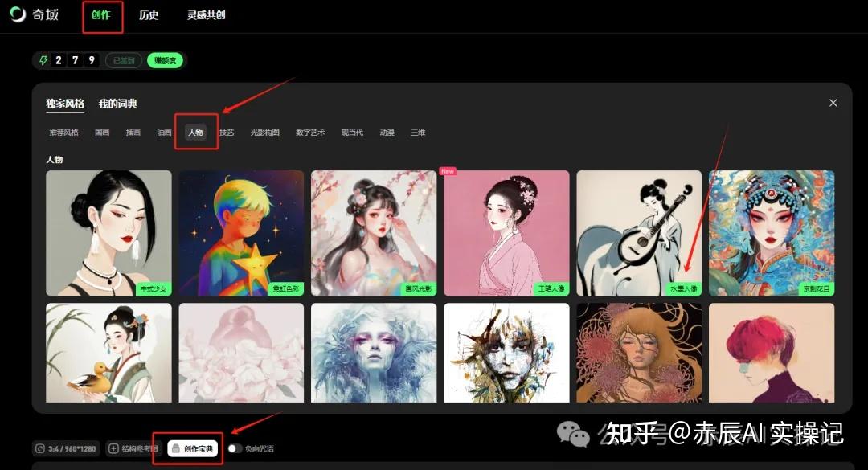Switch to the 我的词典 tab
This screenshot has width=868, height=470.
tap(117, 104)
